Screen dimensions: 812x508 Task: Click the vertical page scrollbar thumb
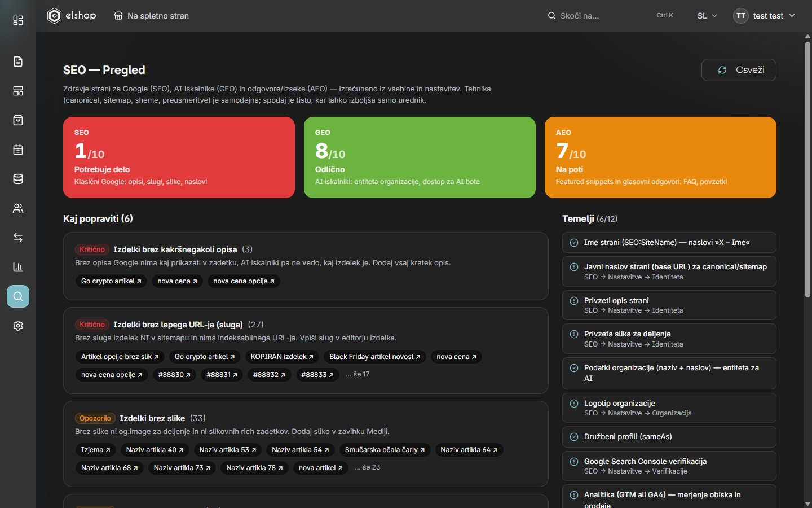807,169
